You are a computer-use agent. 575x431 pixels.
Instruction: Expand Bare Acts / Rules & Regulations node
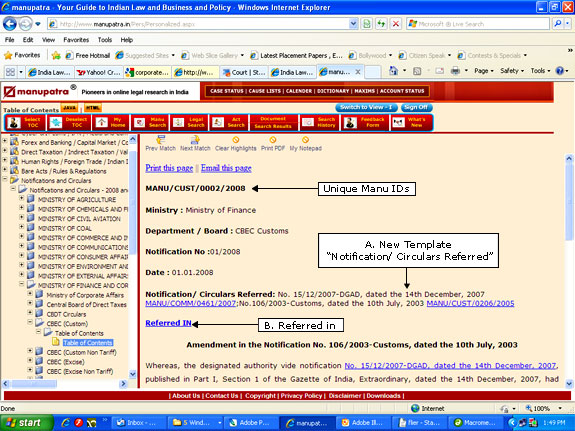(5, 169)
